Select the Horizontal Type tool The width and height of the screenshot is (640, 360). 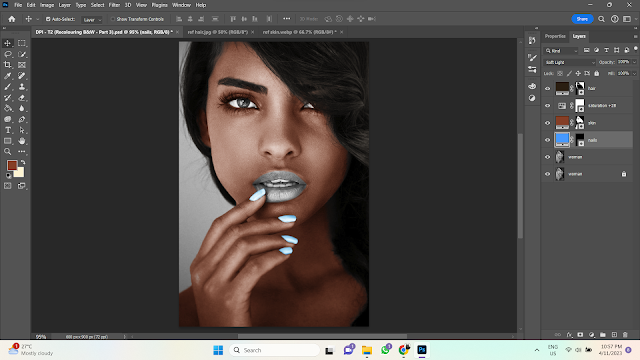tap(8, 130)
